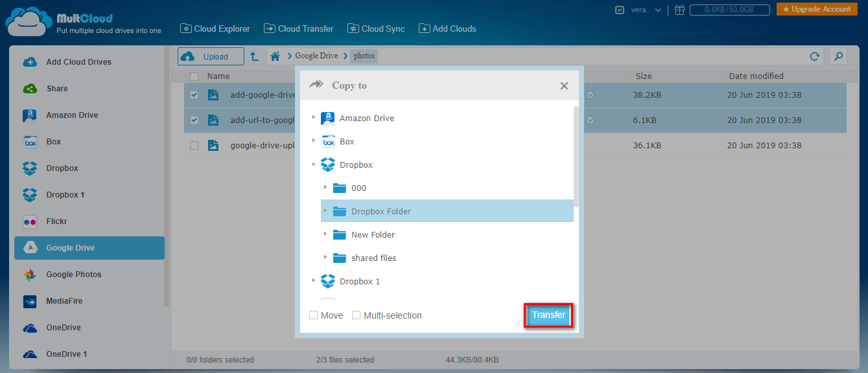Open dropdown arrow on 38.2KB file row

click(x=590, y=95)
